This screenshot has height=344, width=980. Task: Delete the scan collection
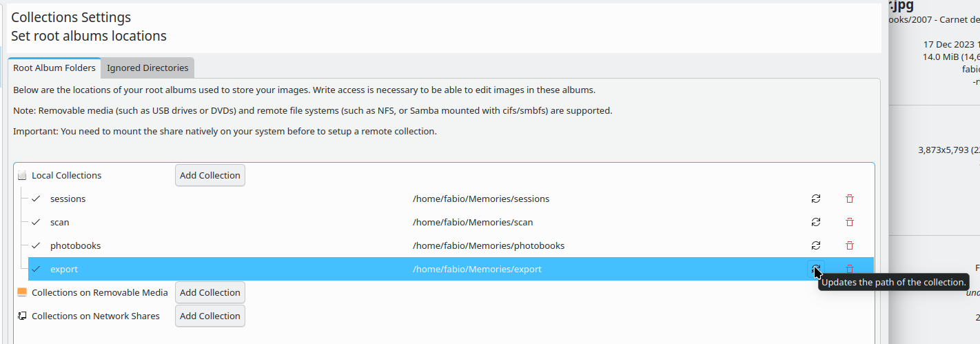[850, 222]
